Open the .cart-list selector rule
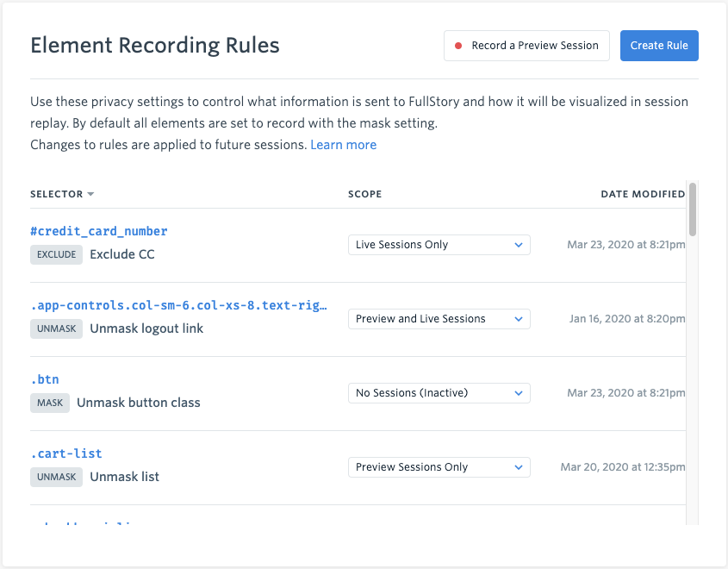The width and height of the screenshot is (728, 569). (x=66, y=453)
